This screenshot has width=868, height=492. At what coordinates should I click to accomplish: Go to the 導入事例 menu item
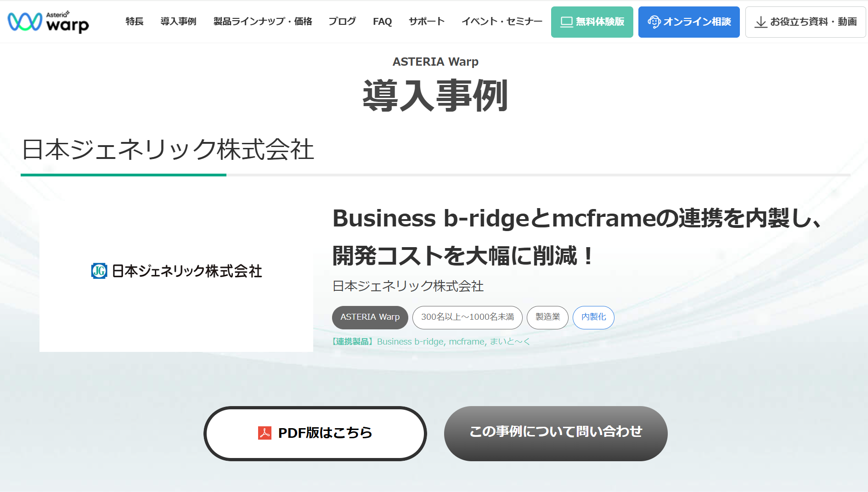(x=178, y=21)
